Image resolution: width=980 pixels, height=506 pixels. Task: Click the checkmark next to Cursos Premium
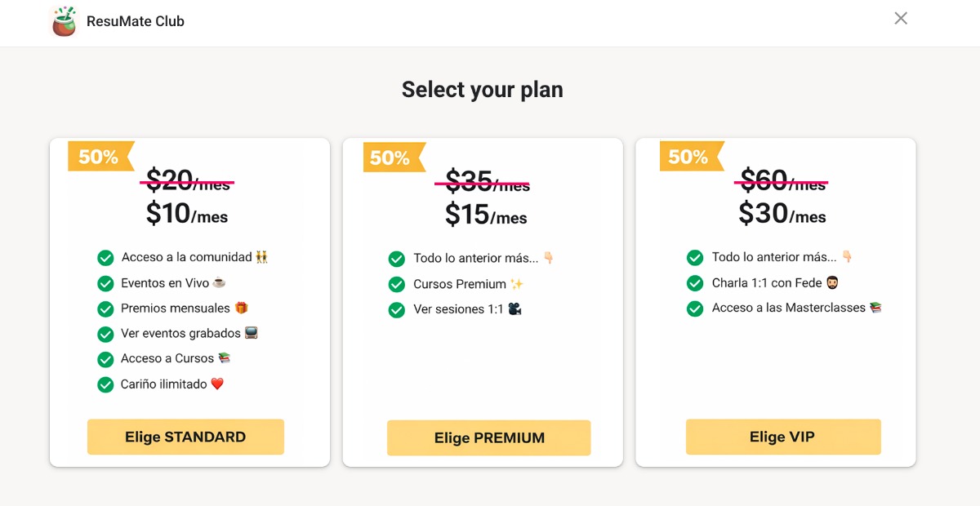397,285
